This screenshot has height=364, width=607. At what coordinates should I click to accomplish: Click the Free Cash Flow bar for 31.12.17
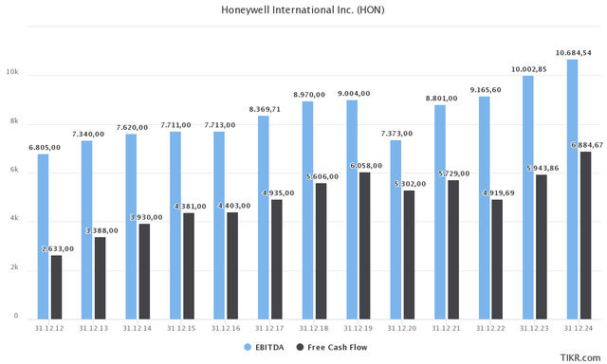277,260
